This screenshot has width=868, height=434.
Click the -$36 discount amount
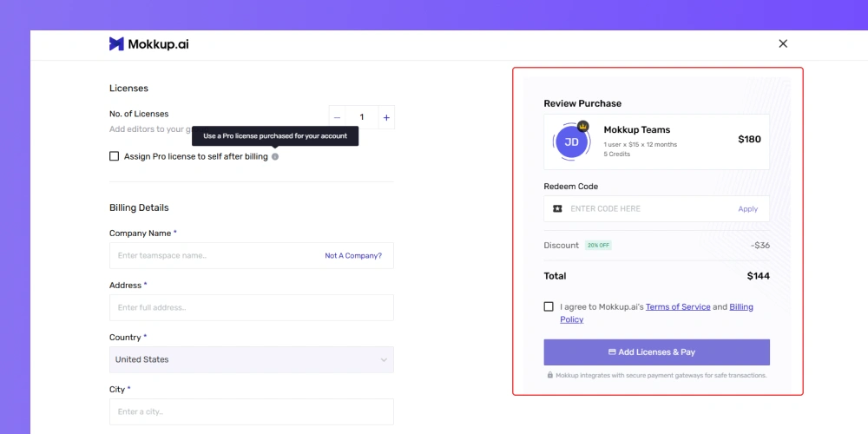760,246
